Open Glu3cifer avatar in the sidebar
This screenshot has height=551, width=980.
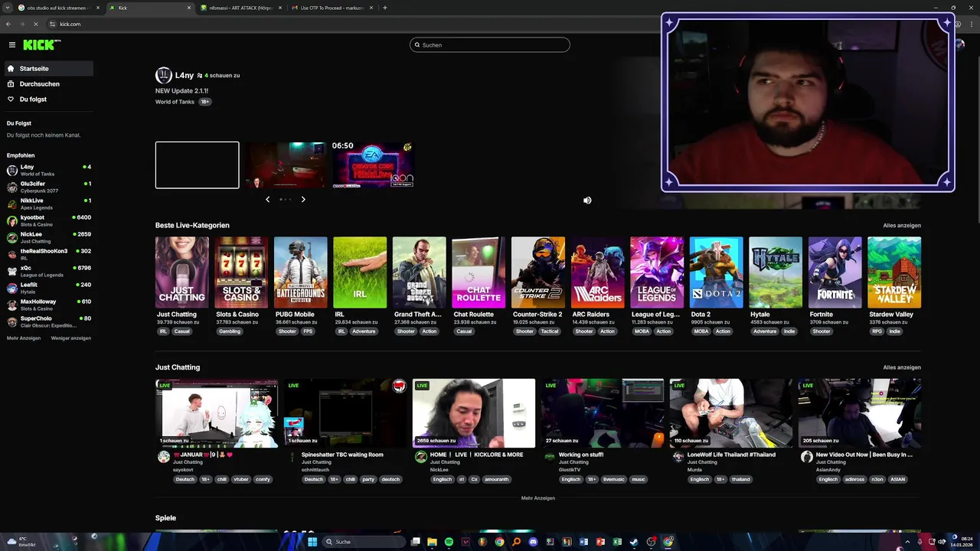coord(12,187)
